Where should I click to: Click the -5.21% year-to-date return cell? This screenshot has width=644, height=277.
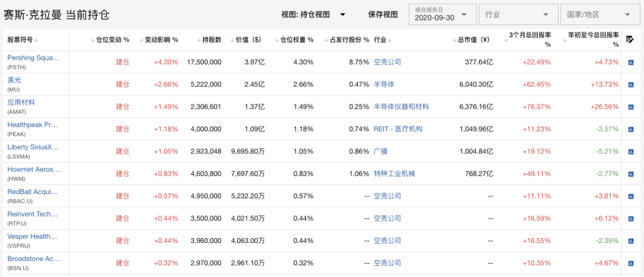[x=607, y=151]
